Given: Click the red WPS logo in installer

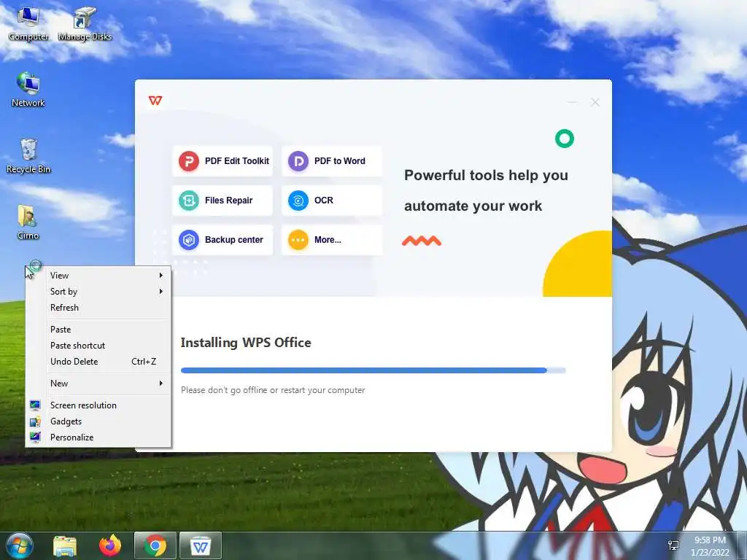Looking at the screenshot, I should [155, 101].
